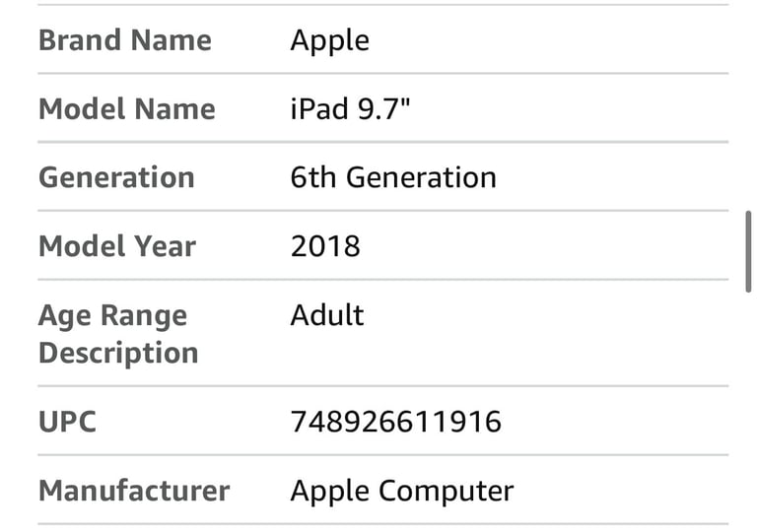Click the word Generation in the value column
The image size is (757, 532).
421,177
